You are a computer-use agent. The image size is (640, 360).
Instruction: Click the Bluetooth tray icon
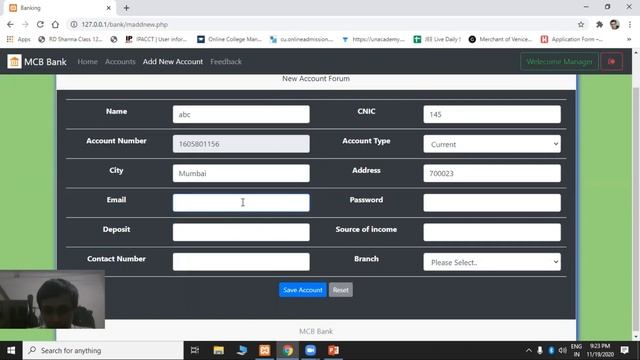[551, 350]
